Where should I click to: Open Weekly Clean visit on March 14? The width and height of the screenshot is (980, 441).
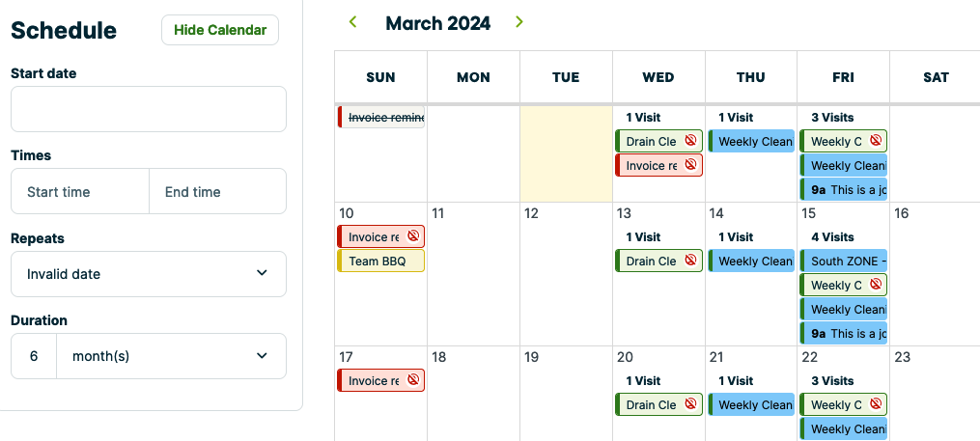coord(753,261)
